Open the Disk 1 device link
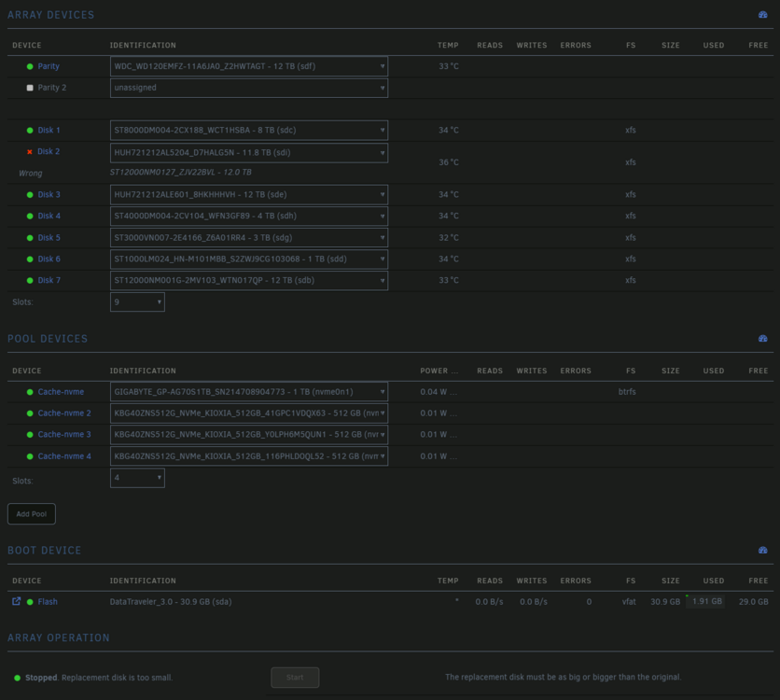Screen dimensions: 780x700 point(49,131)
